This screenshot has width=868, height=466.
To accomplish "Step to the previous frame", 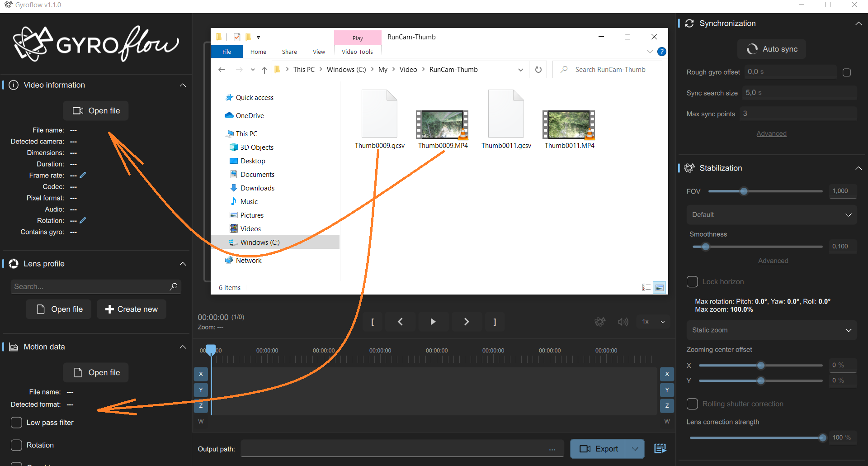I will click(x=400, y=322).
